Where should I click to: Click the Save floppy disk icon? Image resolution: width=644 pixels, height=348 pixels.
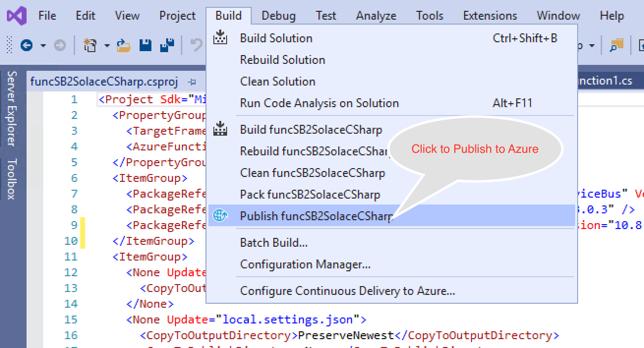146,46
